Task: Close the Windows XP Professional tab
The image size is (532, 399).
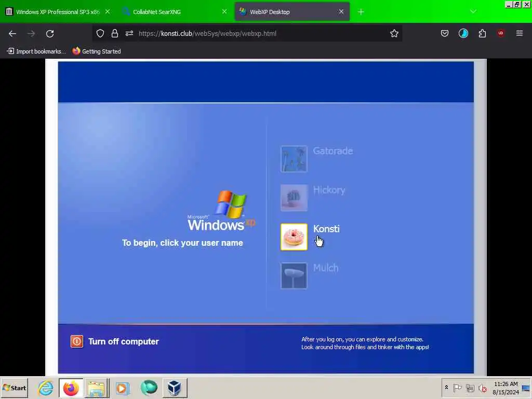Action: coord(108,11)
